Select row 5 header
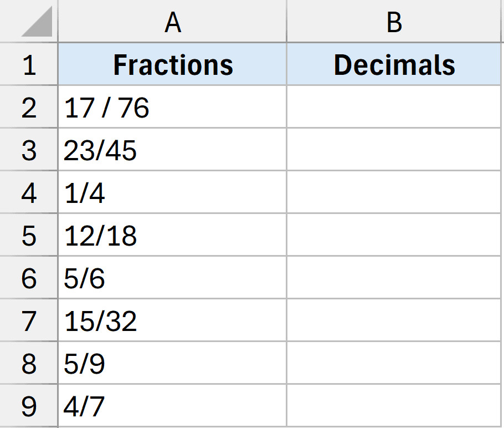 [x=29, y=236]
